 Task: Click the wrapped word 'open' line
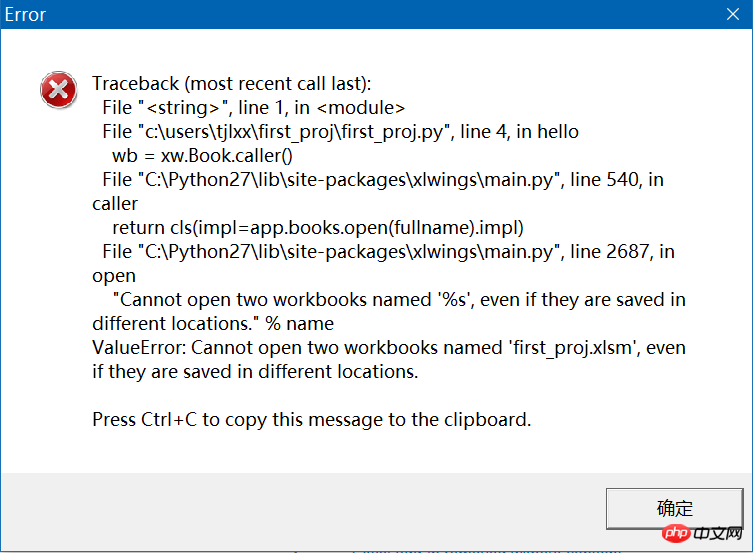tap(113, 275)
